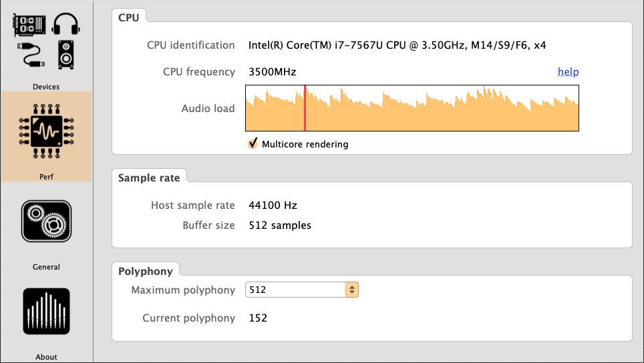The width and height of the screenshot is (644, 363).
Task: Open the Devices settings icon
Action: tap(46, 41)
